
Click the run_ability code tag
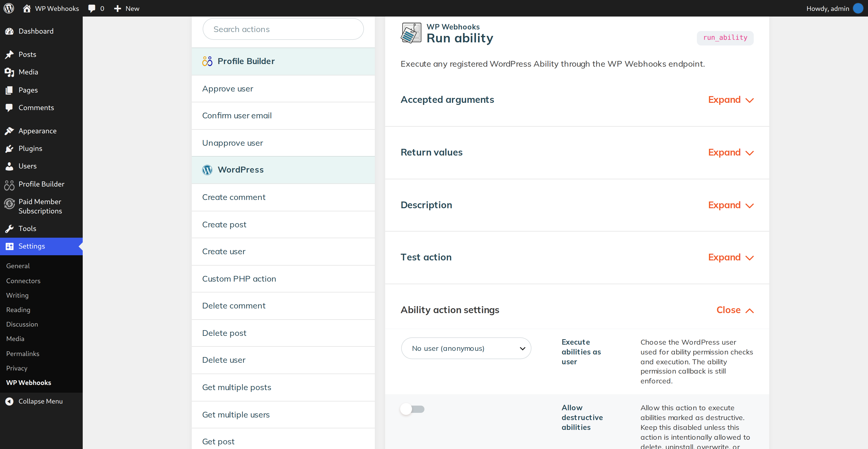pyautogui.click(x=725, y=38)
